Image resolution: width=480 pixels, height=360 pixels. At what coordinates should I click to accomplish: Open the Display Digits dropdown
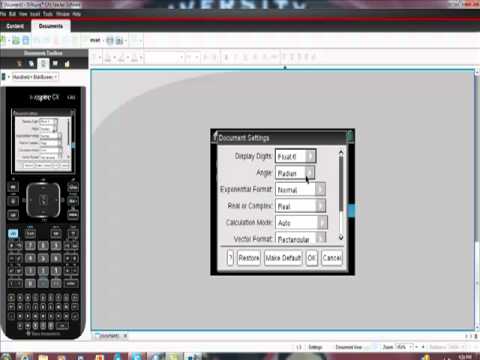click(295, 156)
